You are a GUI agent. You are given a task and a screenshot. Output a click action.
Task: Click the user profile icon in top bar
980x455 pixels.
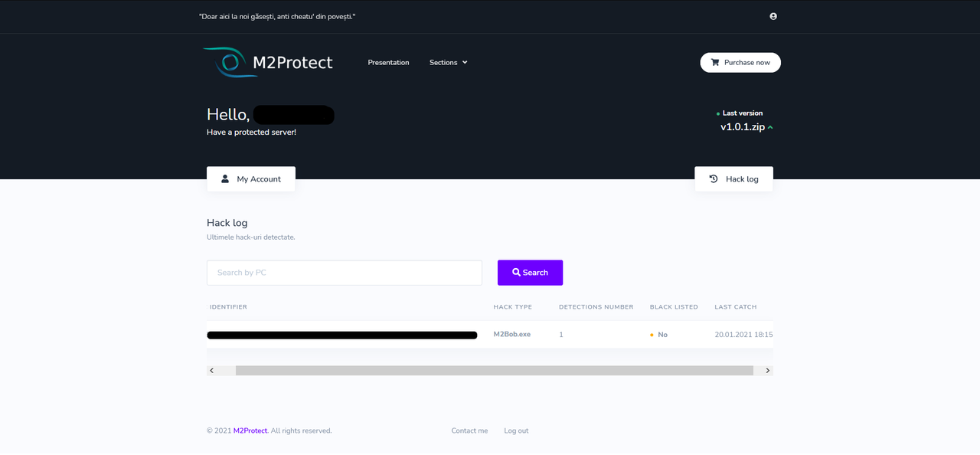tap(773, 16)
